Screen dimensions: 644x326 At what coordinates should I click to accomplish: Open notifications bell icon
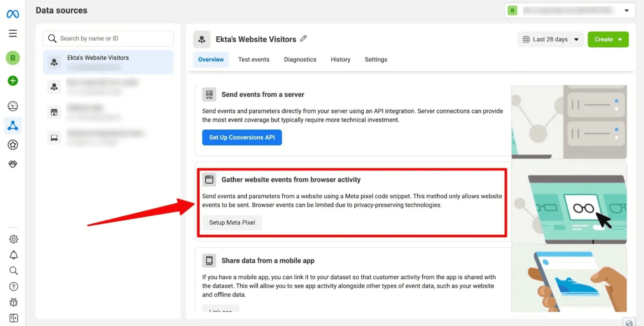point(14,255)
